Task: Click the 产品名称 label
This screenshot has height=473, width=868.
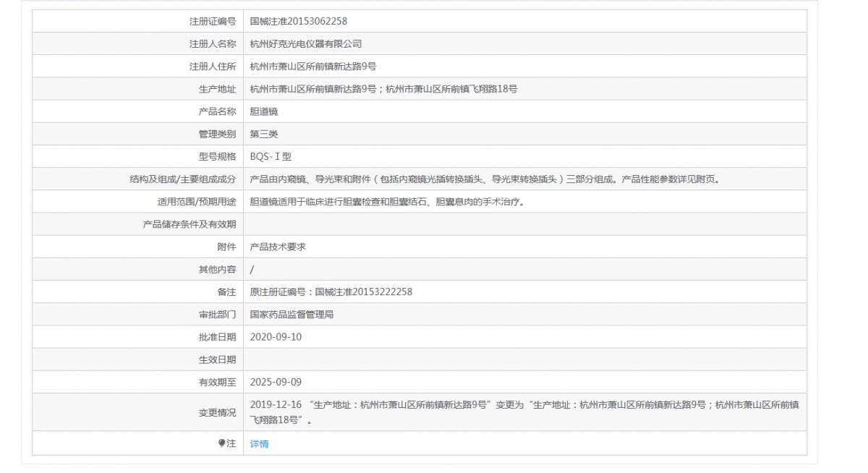Action: point(218,111)
